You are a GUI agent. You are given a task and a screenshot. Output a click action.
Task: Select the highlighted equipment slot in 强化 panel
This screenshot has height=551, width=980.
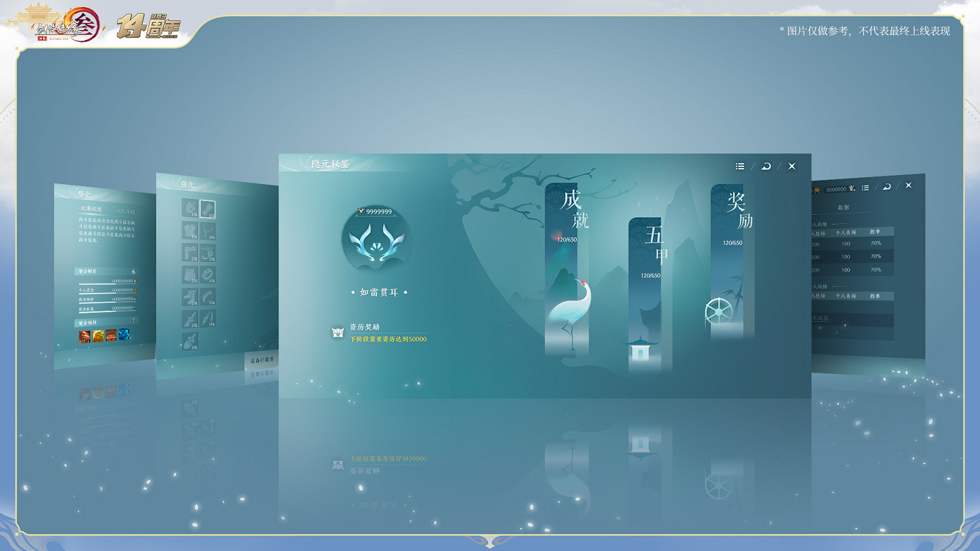[208, 209]
